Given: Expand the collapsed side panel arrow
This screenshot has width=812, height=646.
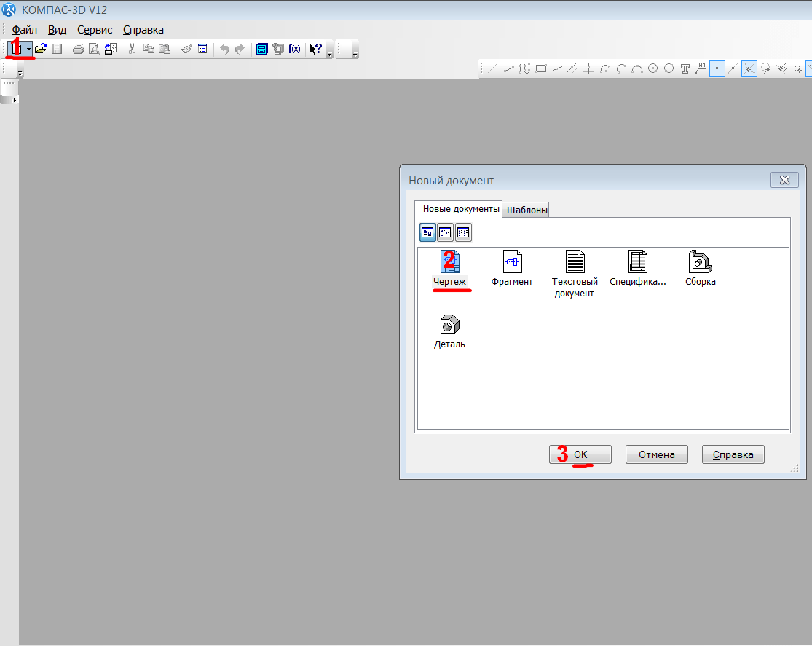Looking at the screenshot, I should pyautogui.click(x=13, y=100).
